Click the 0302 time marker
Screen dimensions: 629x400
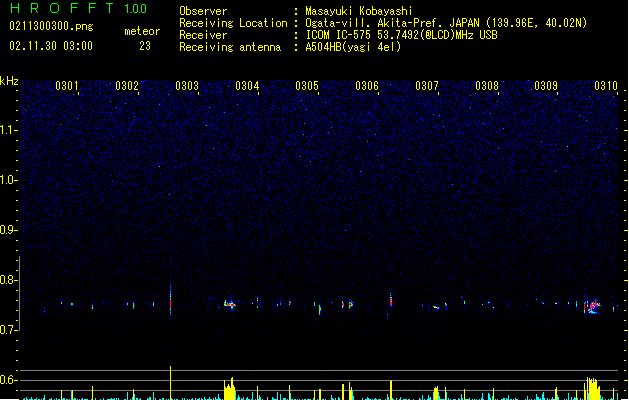[x=127, y=86]
